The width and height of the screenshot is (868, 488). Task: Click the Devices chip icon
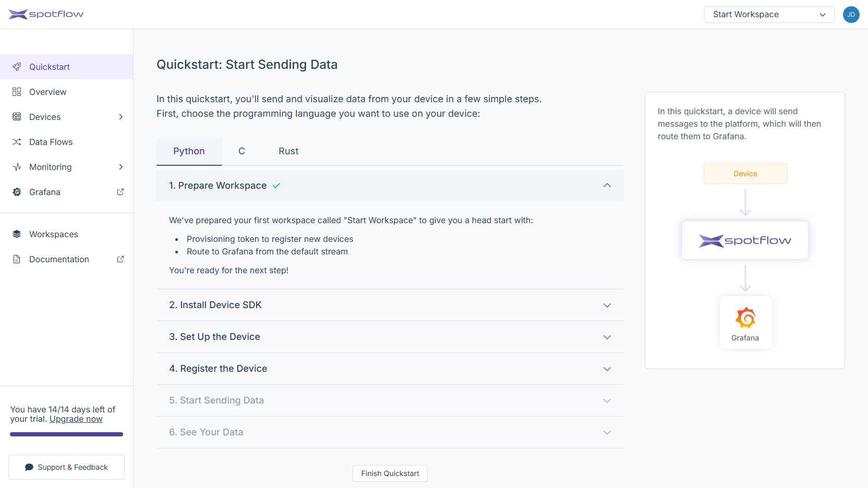click(x=17, y=117)
